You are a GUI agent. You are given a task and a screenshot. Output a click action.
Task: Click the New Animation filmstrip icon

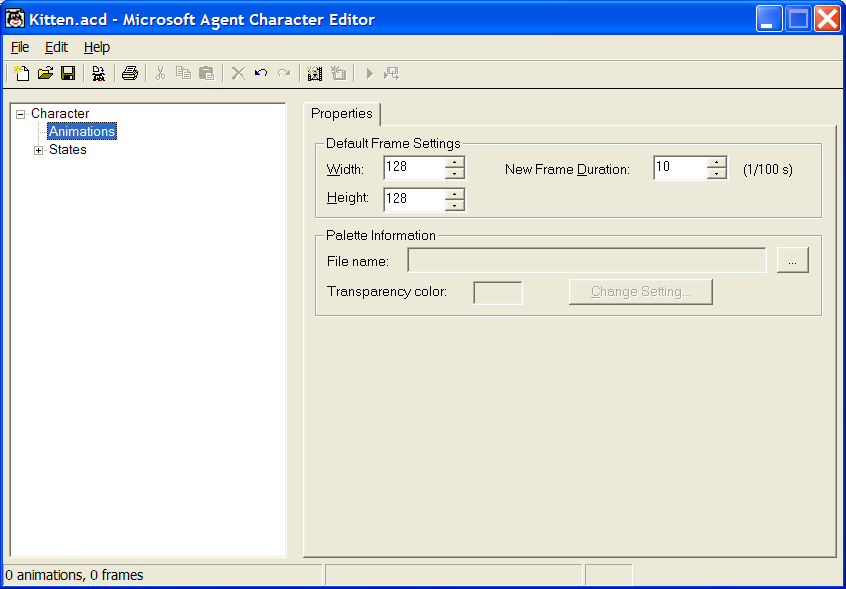tap(315, 73)
